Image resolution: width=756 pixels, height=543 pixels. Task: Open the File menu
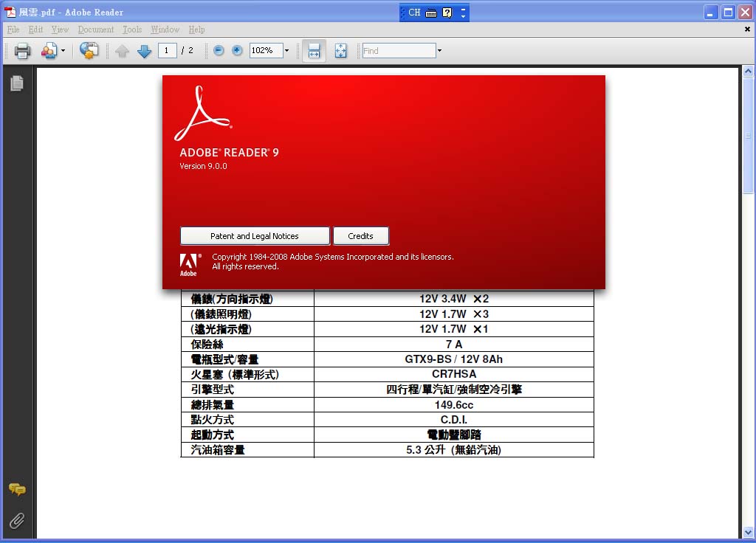click(13, 30)
